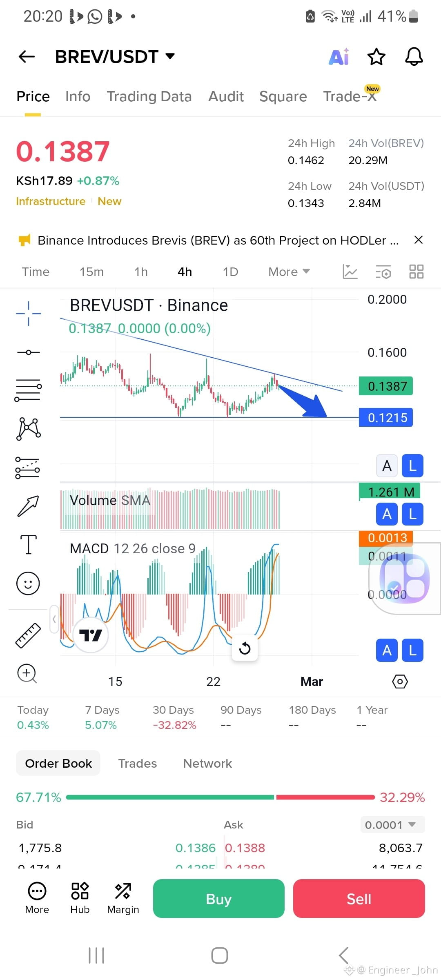Open the Square tab
The height and width of the screenshot is (980, 441).
click(283, 96)
